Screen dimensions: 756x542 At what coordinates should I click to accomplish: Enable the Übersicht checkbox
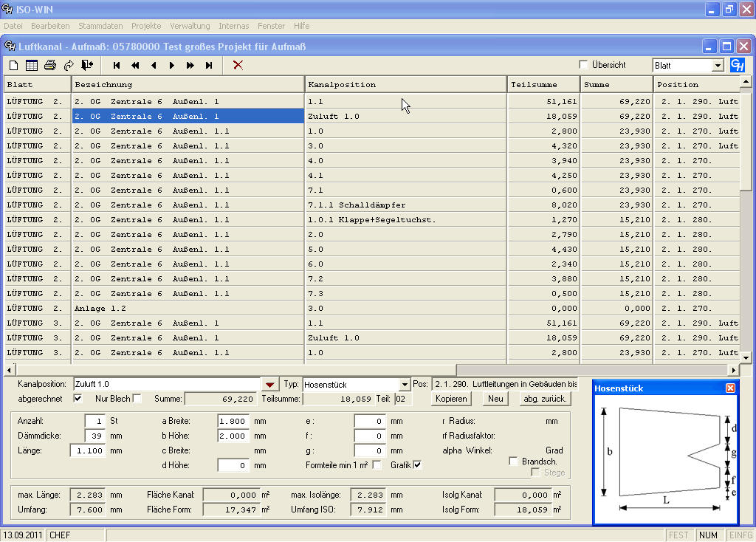pyautogui.click(x=584, y=65)
